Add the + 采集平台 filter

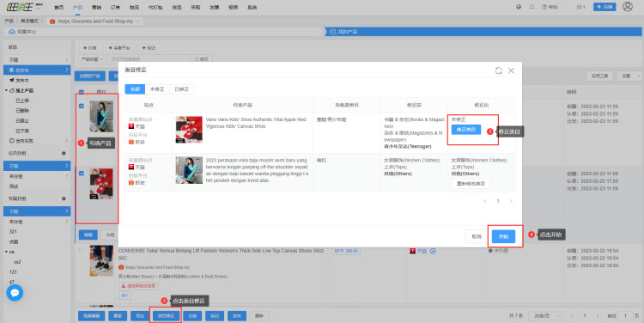coord(119,48)
